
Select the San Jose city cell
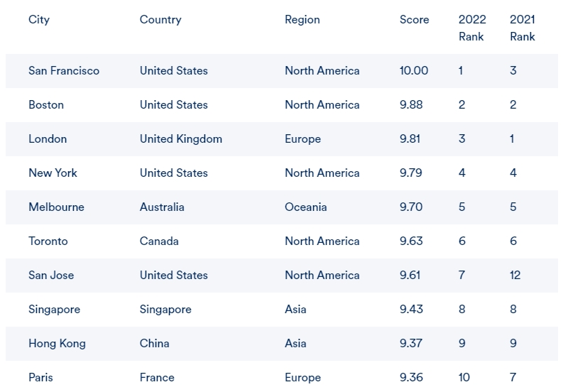coord(51,276)
